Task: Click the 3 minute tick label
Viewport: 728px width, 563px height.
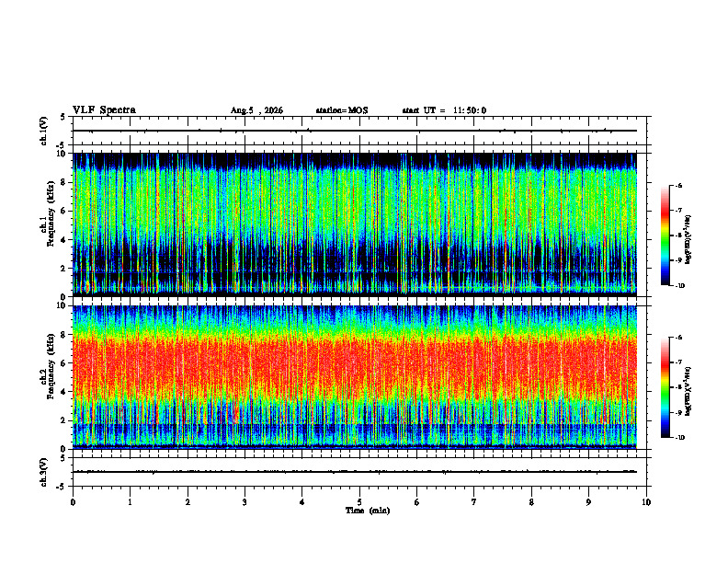Action: pyautogui.click(x=245, y=502)
